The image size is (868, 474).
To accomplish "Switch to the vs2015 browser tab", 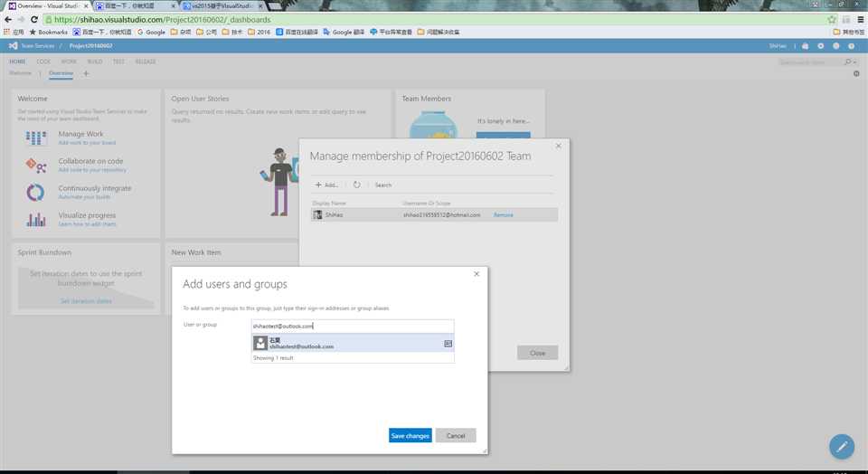I will (x=222, y=5).
